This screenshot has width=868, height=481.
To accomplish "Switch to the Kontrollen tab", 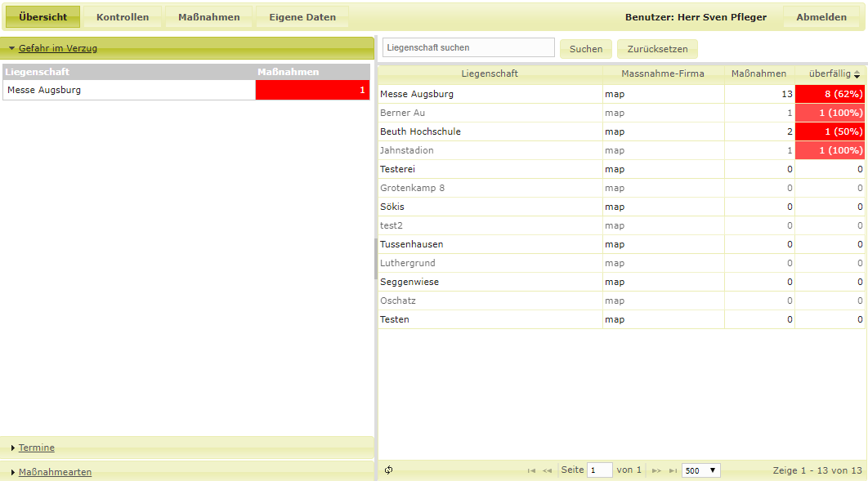I will (x=123, y=17).
